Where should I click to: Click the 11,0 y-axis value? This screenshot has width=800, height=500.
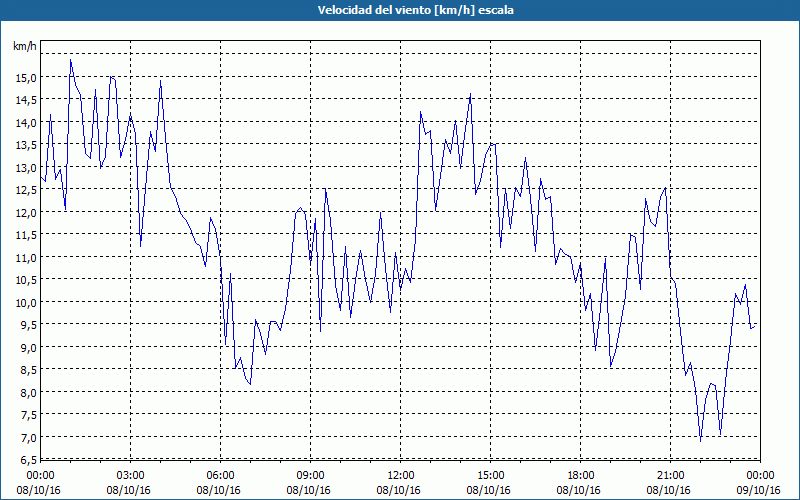(26, 257)
